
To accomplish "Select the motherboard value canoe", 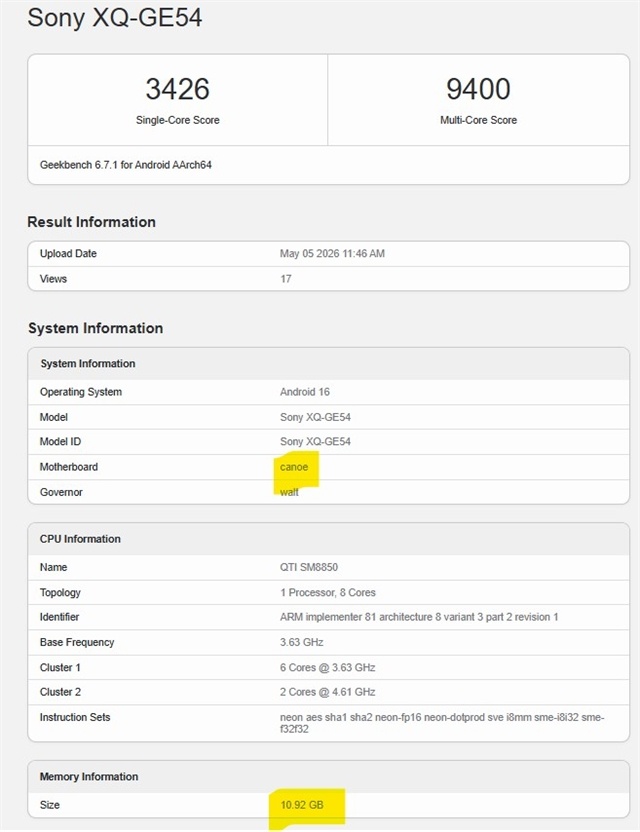I will pos(294,467).
